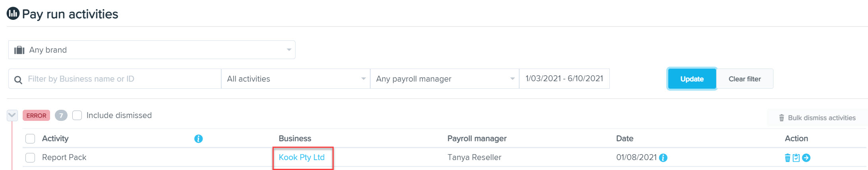The image size is (868, 170).
Task: Click the info icon beside date 01/08/2021
Action: (663, 158)
